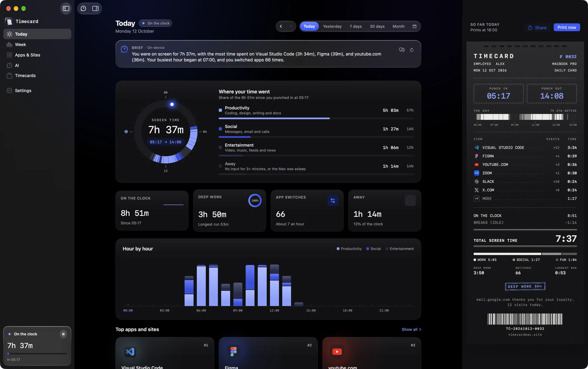The image size is (588, 369).
Task: Click the clock icon in the toolbar
Action: click(x=83, y=8)
